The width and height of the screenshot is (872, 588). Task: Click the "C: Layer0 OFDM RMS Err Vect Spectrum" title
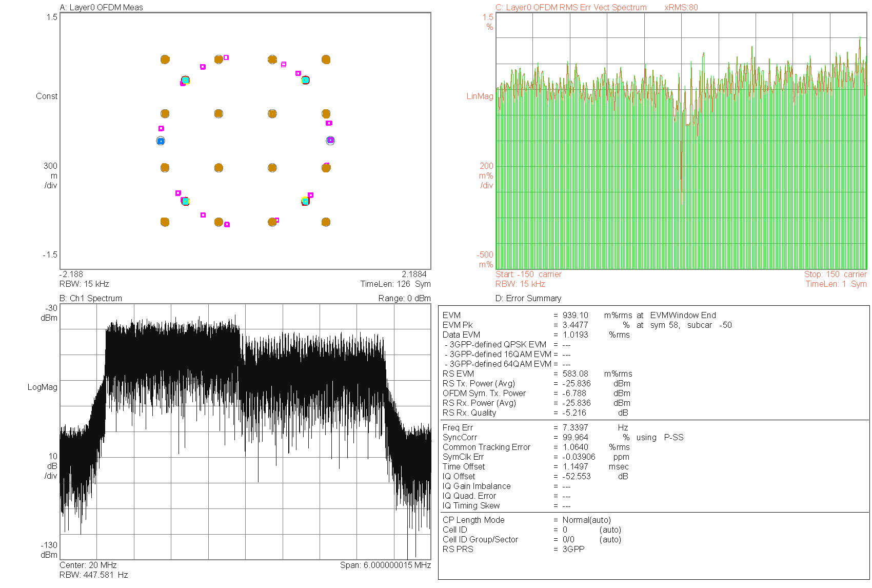tap(570, 7)
